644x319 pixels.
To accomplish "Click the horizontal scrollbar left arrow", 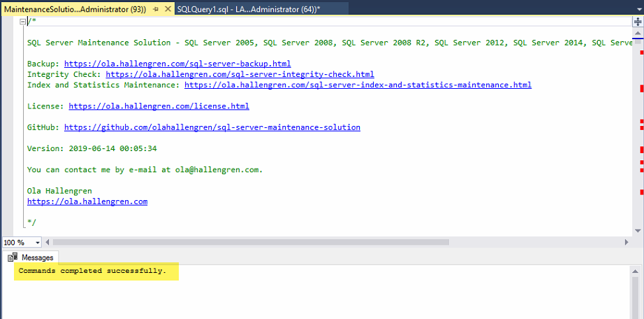I will pyautogui.click(x=47, y=243).
